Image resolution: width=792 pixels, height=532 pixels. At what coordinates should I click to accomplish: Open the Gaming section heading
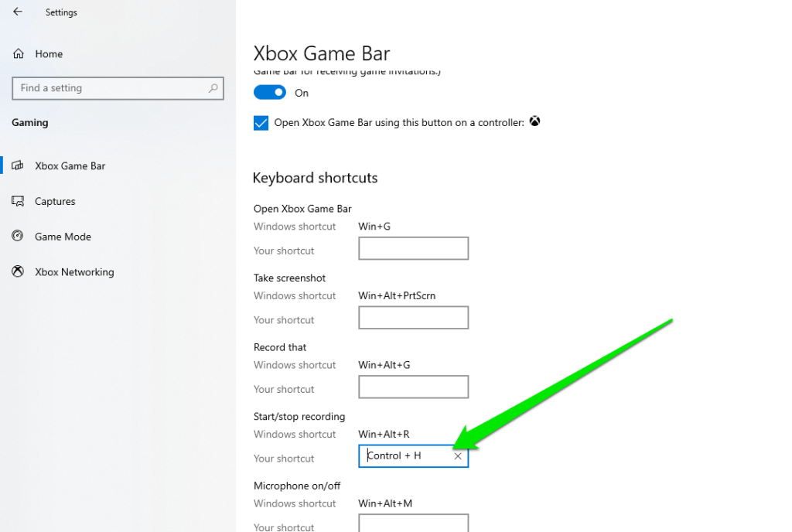[31, 122]
